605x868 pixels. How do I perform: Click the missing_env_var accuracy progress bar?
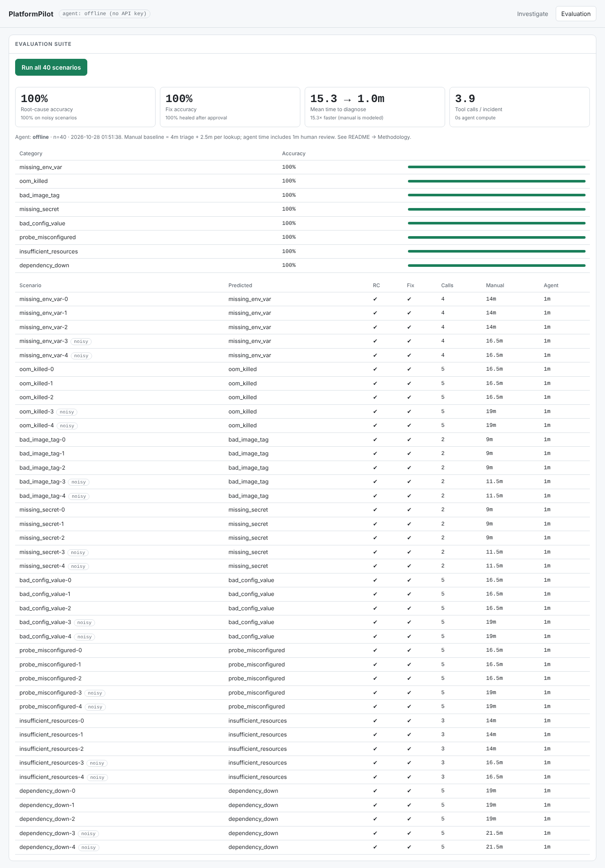pos(497,167)
